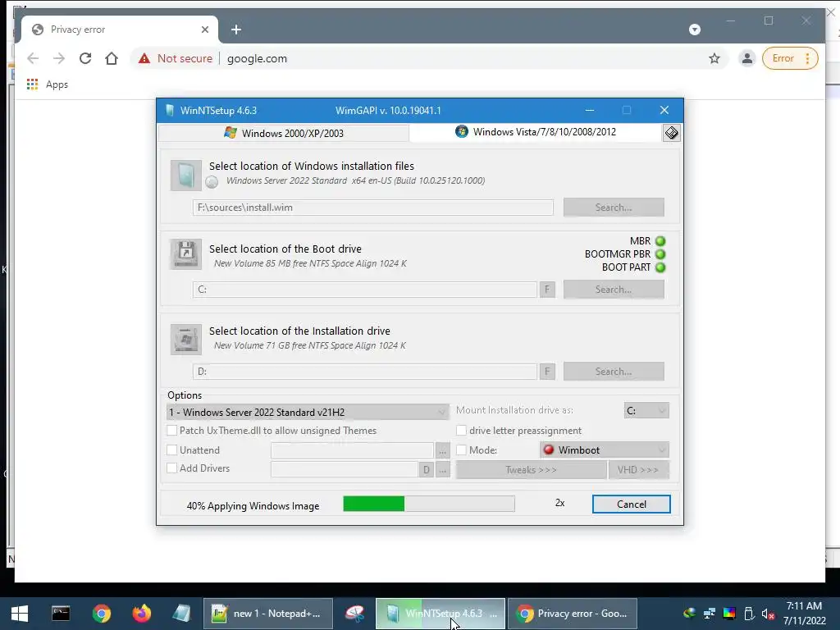
Task: Click the Add Drivers D button
Action: [x=426, y=470]
